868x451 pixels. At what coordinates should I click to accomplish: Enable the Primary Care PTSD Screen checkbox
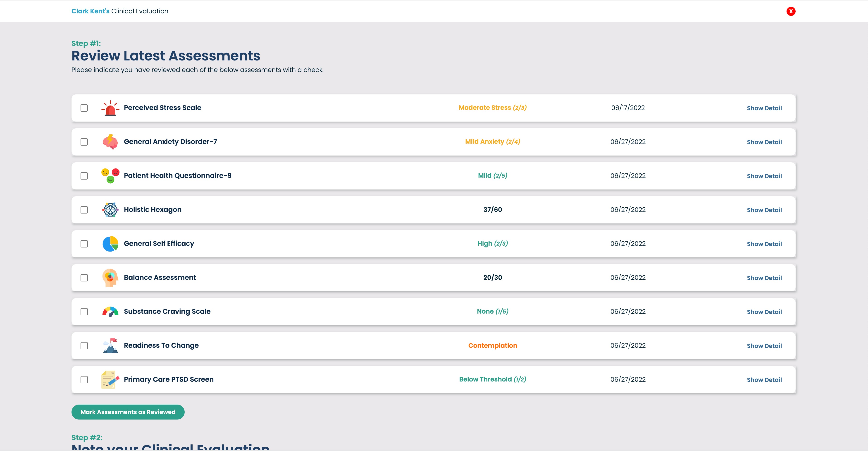pyautogui.click(x=84, y=379)
